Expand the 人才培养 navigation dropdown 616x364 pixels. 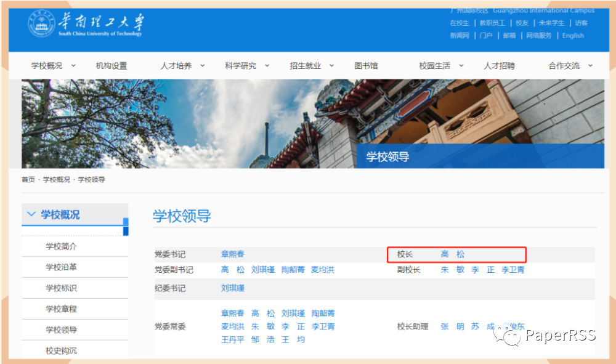pos(203,65)
